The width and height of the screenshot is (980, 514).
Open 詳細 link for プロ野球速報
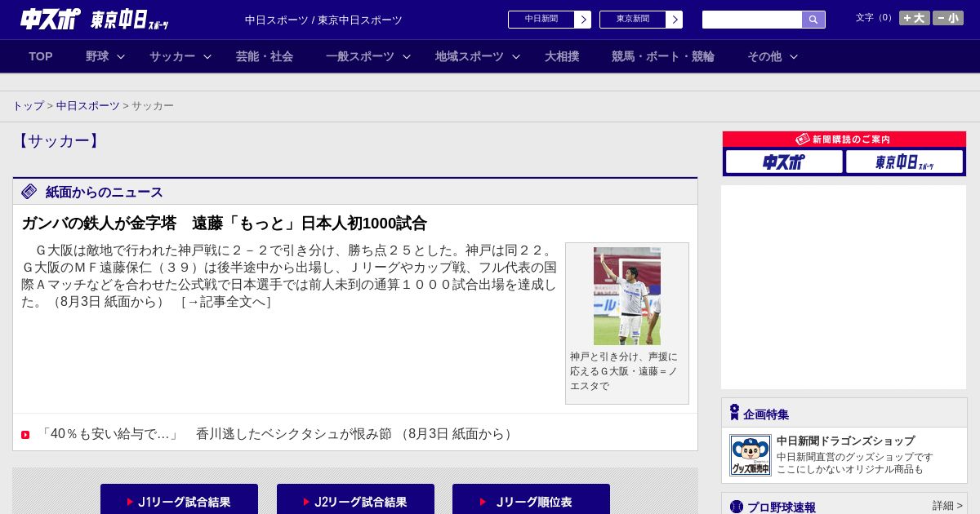point(947,506)
